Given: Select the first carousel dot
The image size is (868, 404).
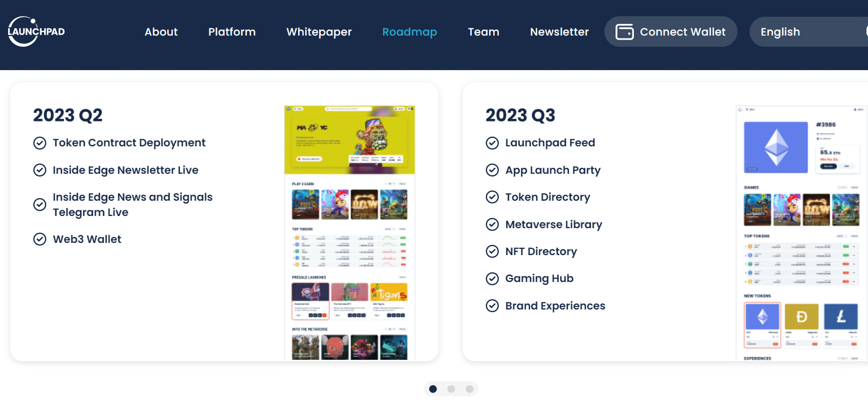Looking at the screenshot, I should tap(433, 389).
